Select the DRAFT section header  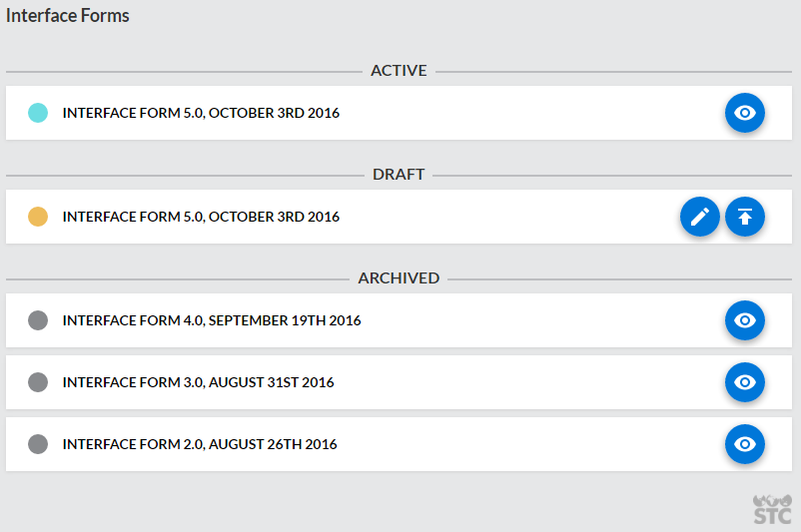coord(399,175)
